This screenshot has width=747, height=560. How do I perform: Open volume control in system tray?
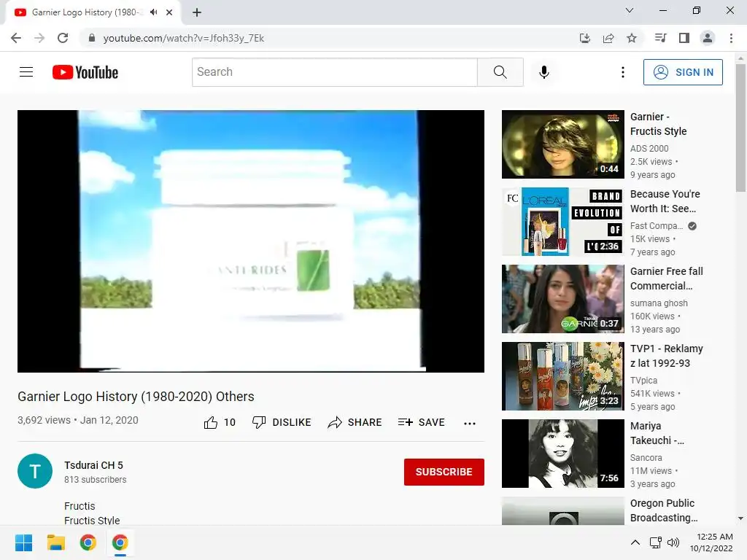(x=673, y=542)
